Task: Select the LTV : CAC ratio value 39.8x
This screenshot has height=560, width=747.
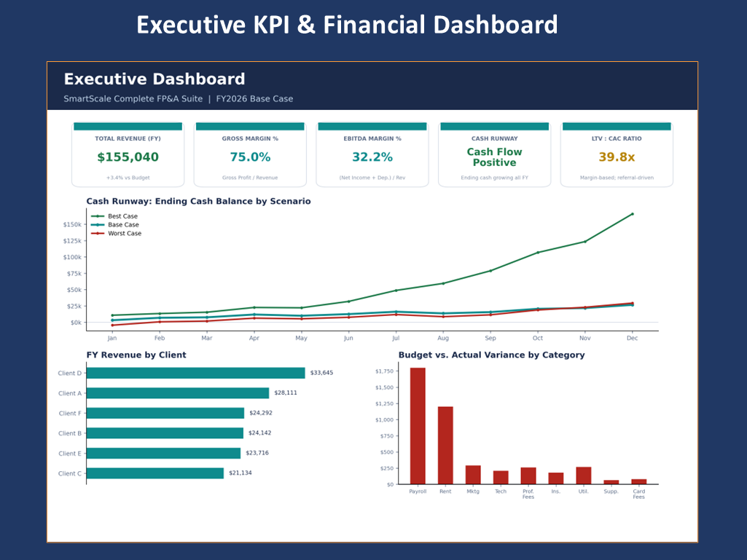Action: click(x=617, y=157)
